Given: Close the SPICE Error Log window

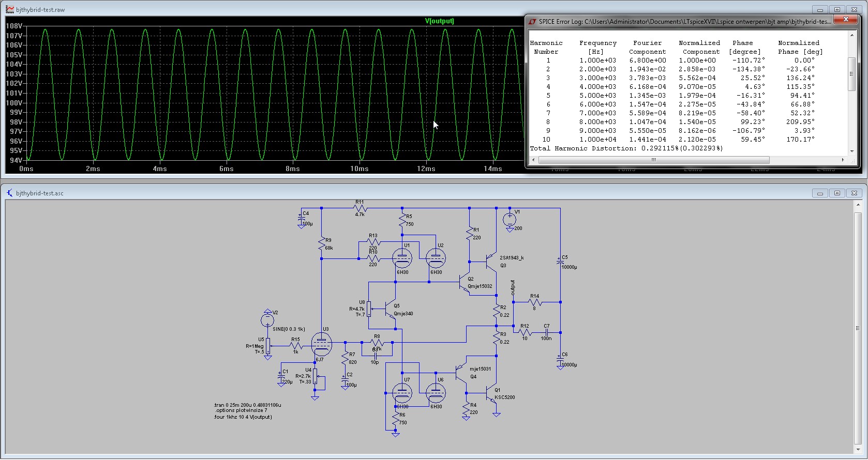Looking at the screenshot, I should 846,20.
